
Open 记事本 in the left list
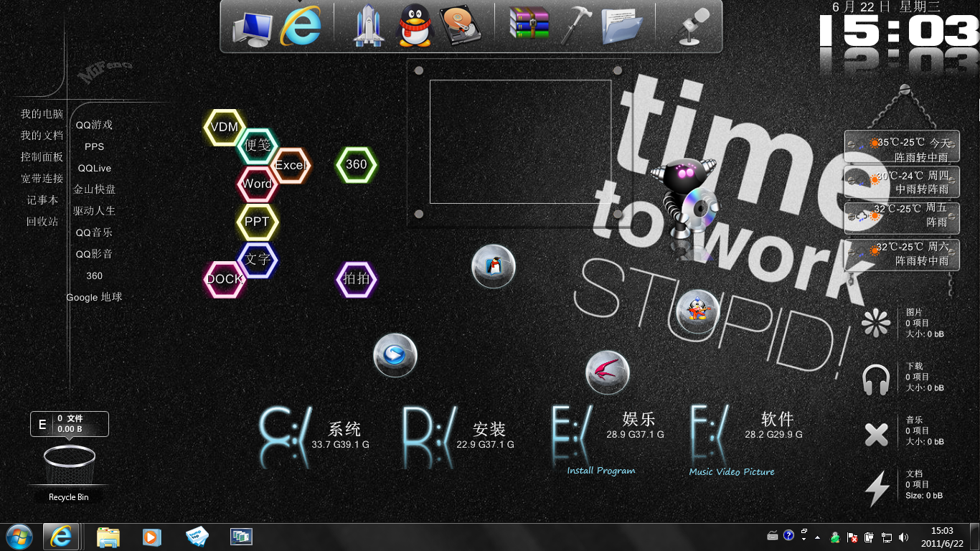tap(42, 200)
